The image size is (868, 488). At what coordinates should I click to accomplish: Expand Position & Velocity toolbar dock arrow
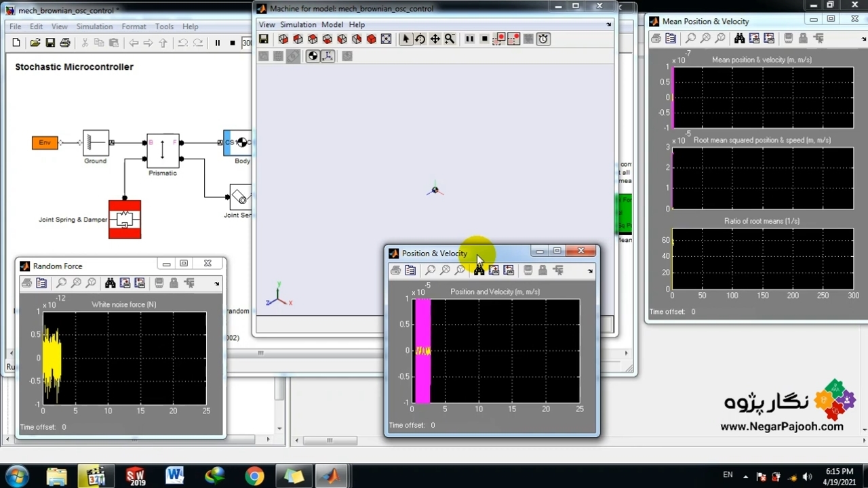590,271
